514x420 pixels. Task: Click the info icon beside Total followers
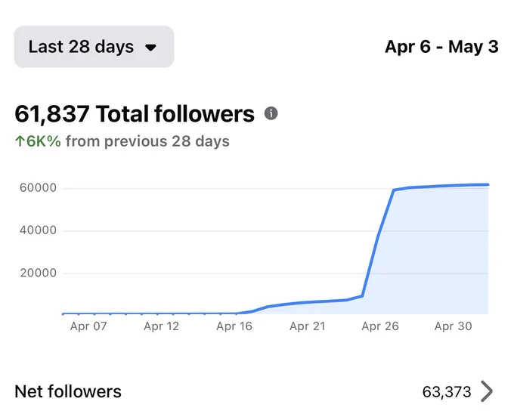(x=271, y=113)
